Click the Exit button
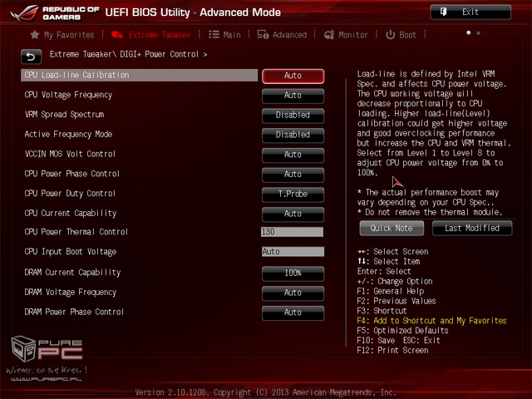 coord(470,12)
